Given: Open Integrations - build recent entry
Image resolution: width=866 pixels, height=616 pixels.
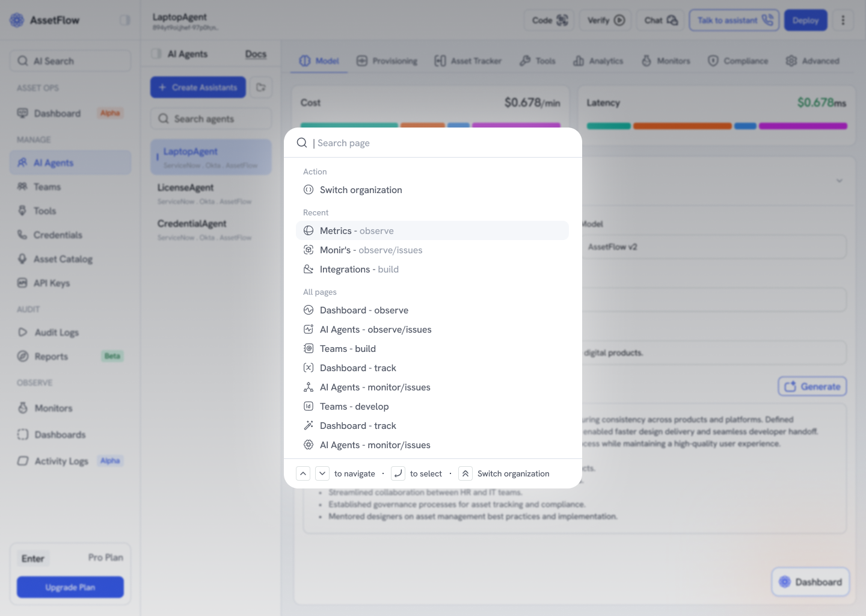Looking at the screenshot, I should pyautogui.click(x=432, y=269).
